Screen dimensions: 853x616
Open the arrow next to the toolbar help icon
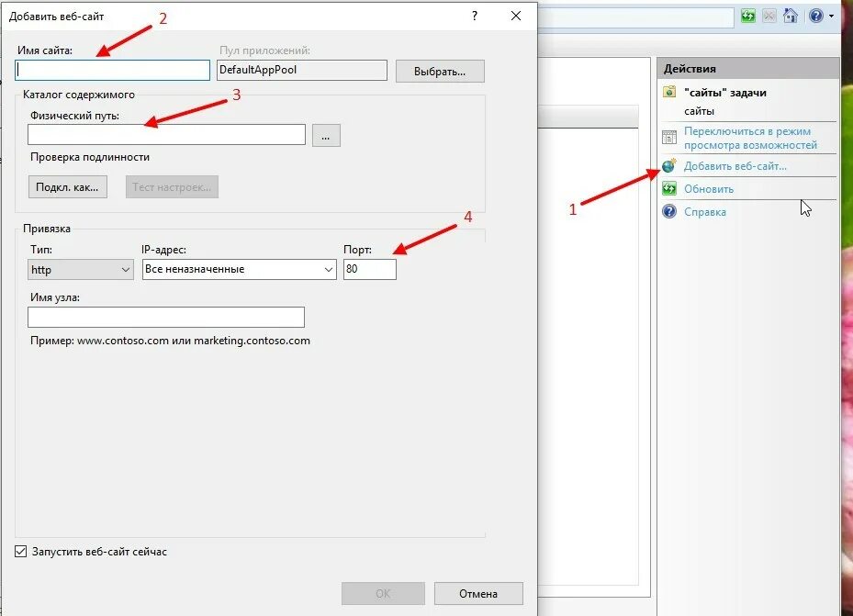pyautogui.click(x=831, y=16)
